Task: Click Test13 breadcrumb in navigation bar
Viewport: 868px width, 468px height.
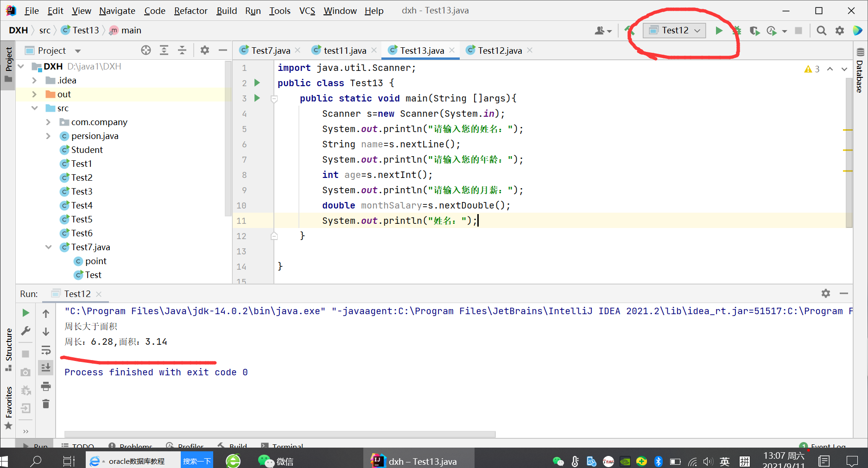Action: pos(81,30)
